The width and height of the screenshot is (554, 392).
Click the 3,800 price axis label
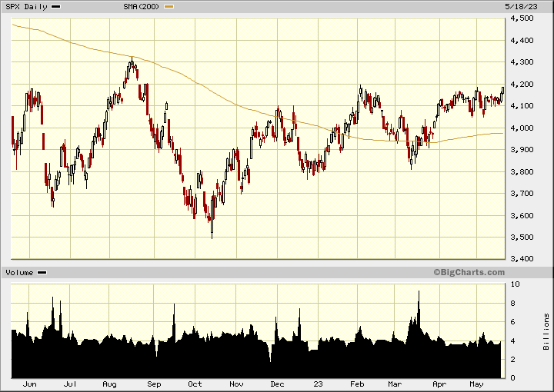522,171
